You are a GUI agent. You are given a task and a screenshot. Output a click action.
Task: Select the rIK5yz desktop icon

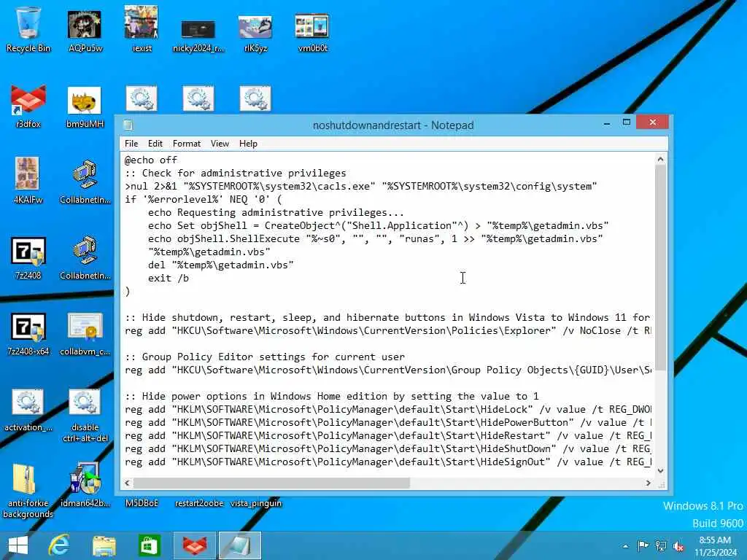click(x=255, y=32)
